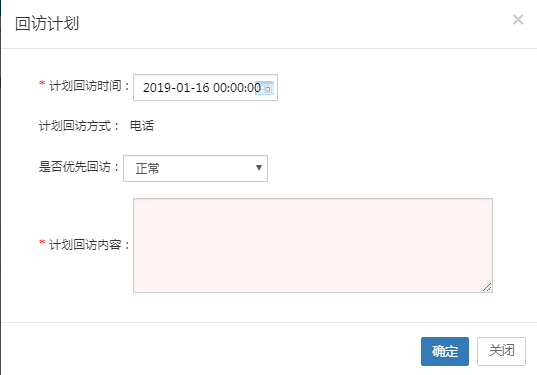This screenshot has height=375, width=537.
Task: Click the 计划回访内容 field label
Action: tap(89, 245)
